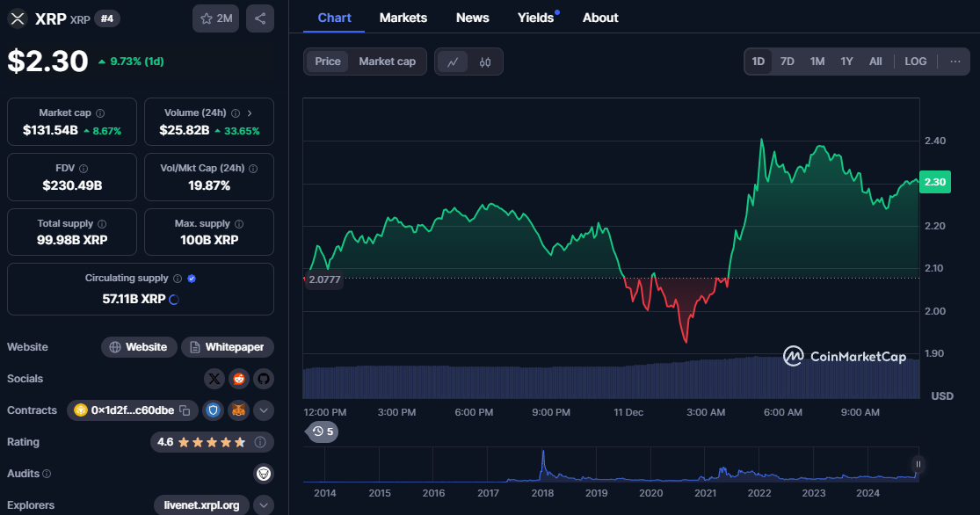Open the chart more options ellipsis

[x=955, y=62]
